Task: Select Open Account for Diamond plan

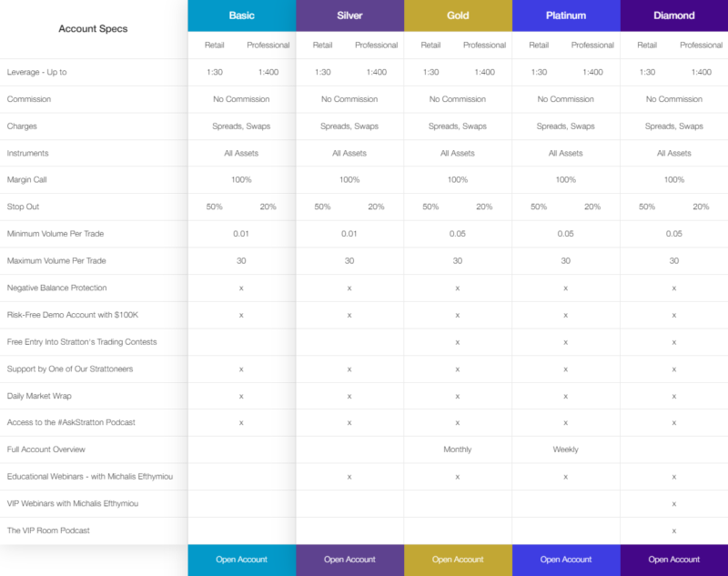Action: (x=674, y=560)
